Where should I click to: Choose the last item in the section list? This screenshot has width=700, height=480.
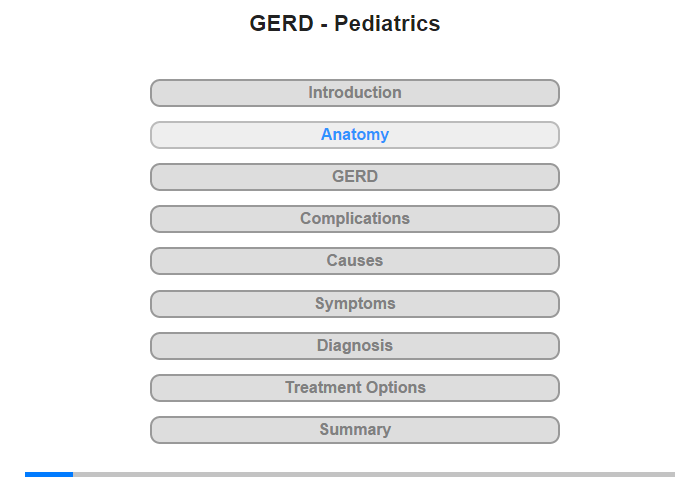355,430
